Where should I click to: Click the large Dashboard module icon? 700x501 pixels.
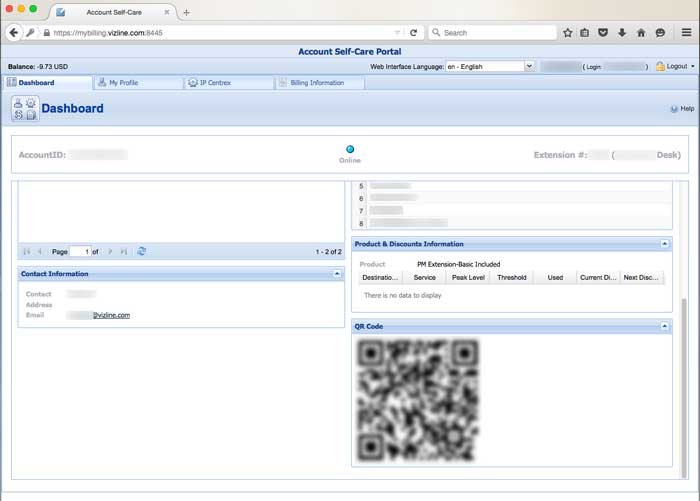[25, 109]
